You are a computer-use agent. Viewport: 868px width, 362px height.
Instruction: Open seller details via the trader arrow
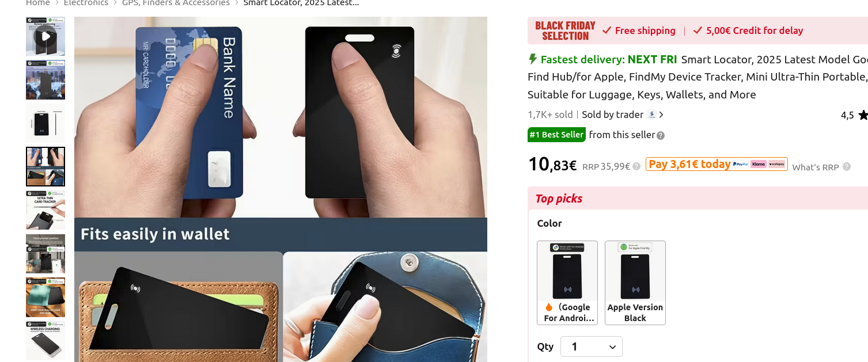661,115
